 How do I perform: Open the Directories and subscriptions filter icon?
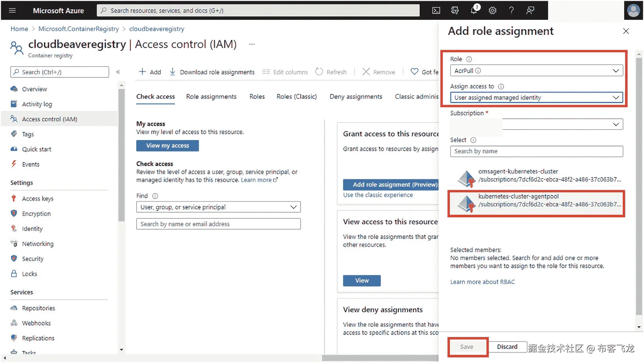tap(455, 10)
